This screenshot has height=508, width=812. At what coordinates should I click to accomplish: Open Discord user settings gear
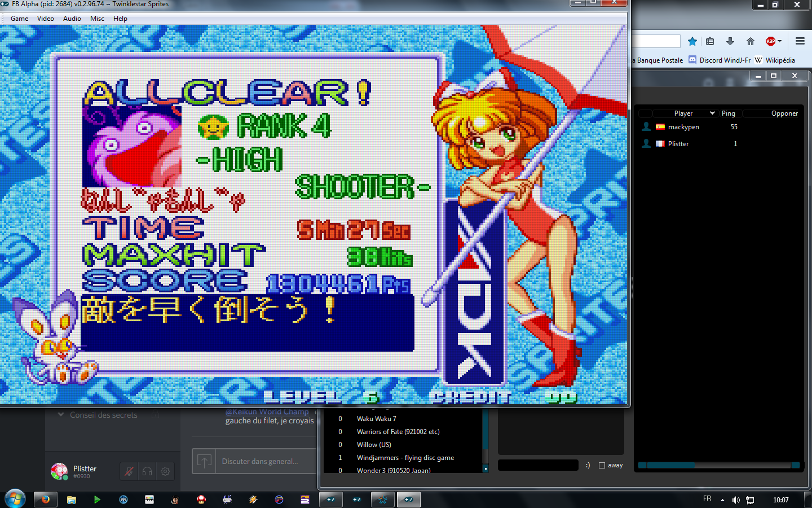[165, 471]
